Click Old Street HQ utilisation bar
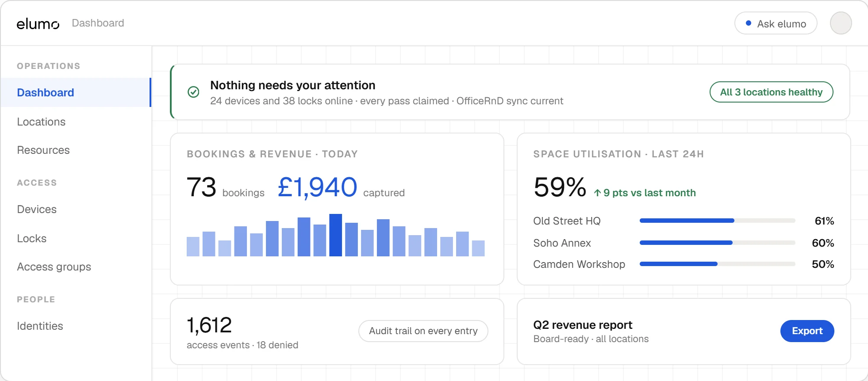This screenshot has height=381, width=868. click(717, 221)
